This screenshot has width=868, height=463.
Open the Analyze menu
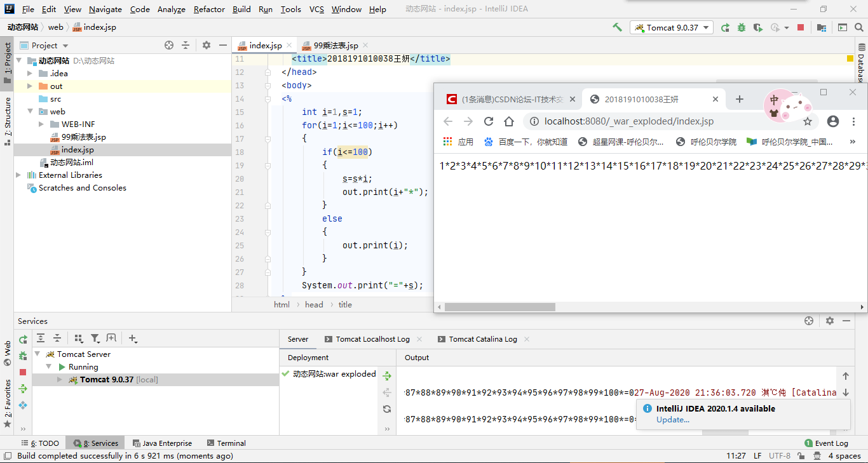tap(171, 9)
